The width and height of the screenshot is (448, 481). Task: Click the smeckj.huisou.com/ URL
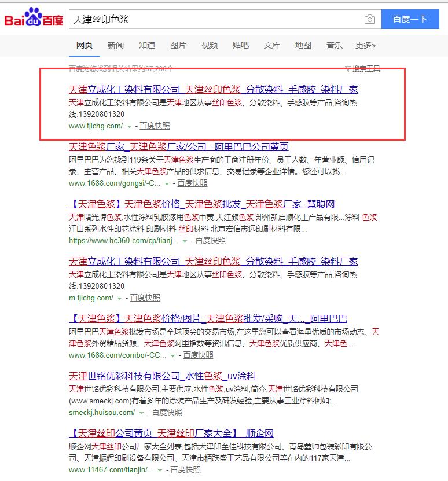pyautogui.click(x=102, y=412)
